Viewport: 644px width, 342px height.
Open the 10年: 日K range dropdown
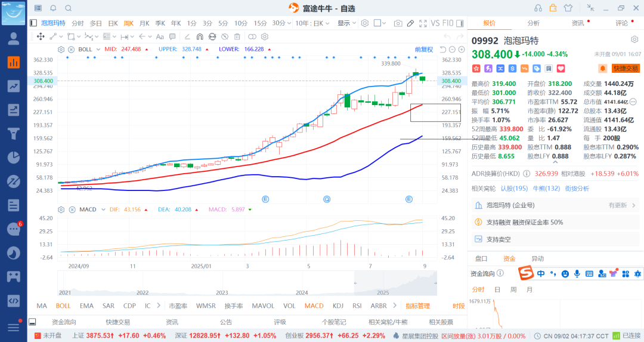[312, 23]
